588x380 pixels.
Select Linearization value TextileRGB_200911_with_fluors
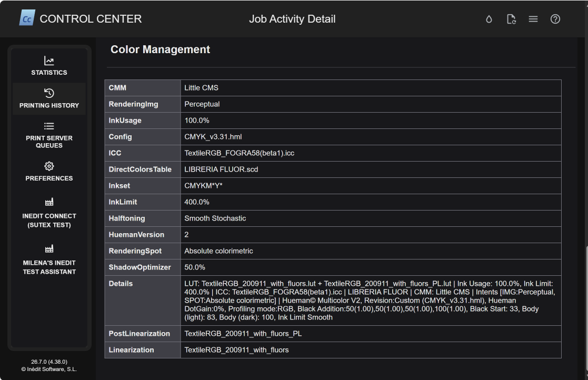236,350
